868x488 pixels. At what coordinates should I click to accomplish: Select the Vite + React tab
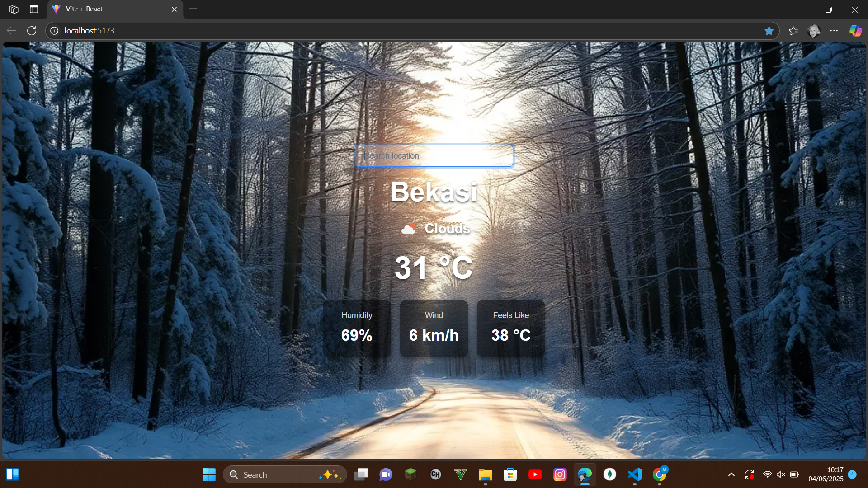[108, 9]
